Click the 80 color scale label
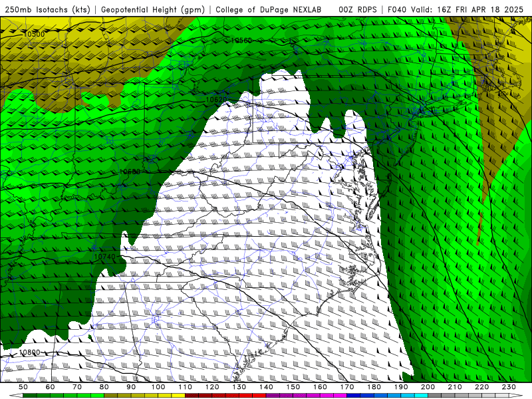This screenshot has height=399, width=532. tap(104, 387)
